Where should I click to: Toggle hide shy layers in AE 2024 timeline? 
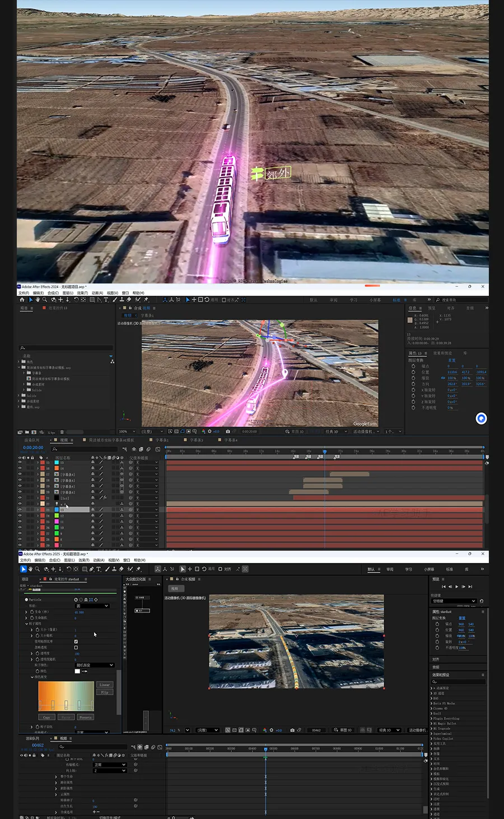133,449
